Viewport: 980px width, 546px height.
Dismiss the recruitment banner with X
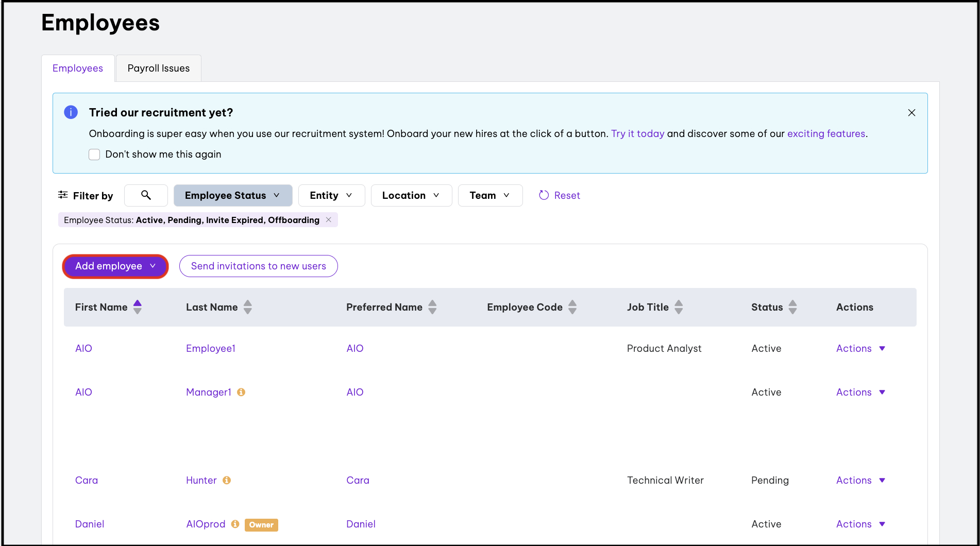911,113
